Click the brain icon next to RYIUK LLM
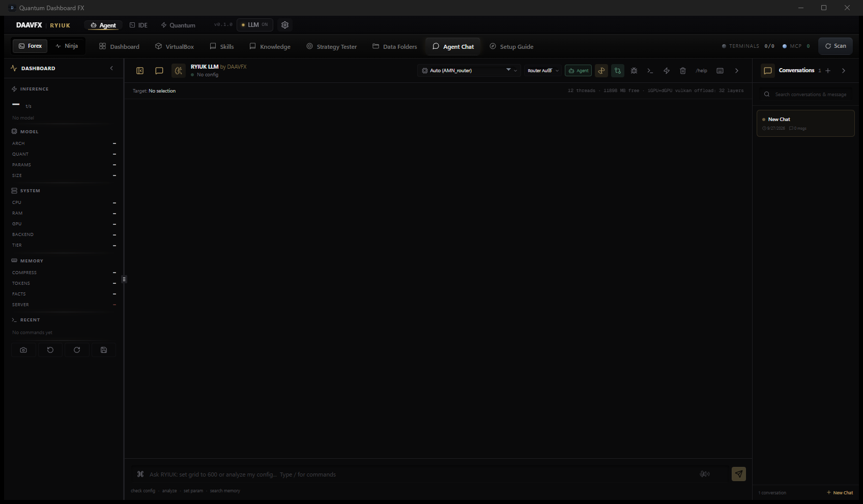This screenshot has height=504, width=863. pos(178,71)
